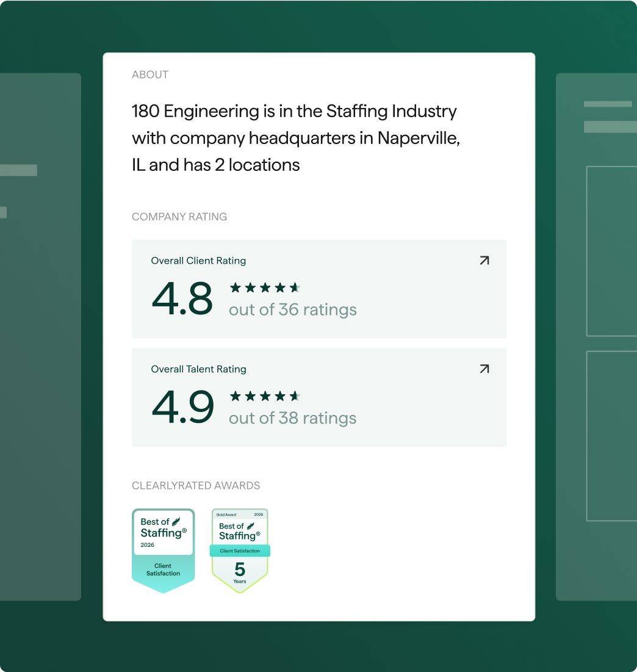Click the Overall Talent Rating label
This screenshot has height=672, width=637.
click(198, 369)
